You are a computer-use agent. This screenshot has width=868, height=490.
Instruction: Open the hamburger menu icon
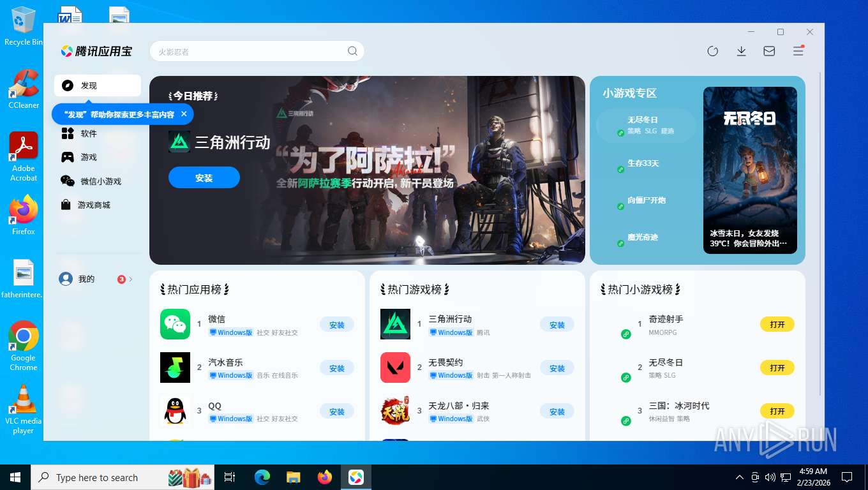point(798,51)
